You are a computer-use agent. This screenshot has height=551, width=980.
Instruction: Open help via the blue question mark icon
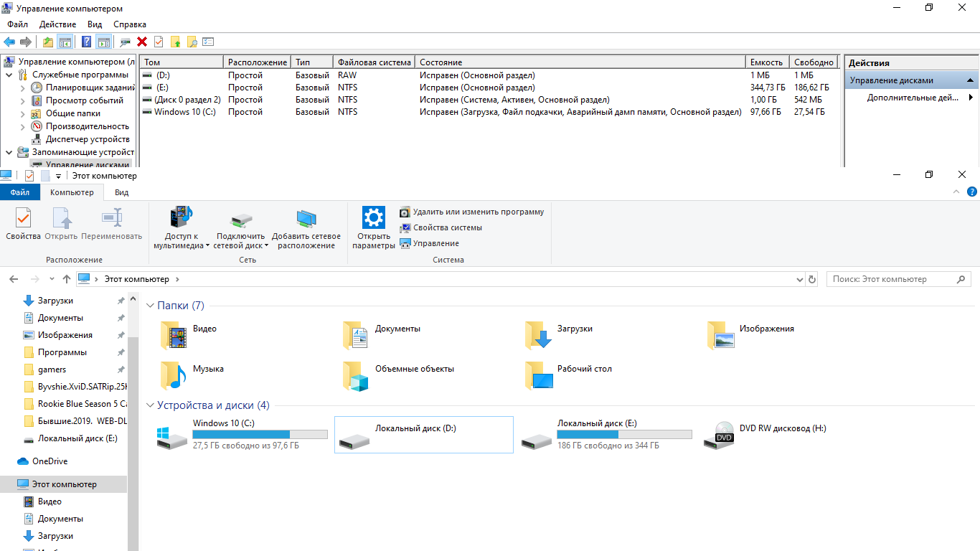(87, 42)
